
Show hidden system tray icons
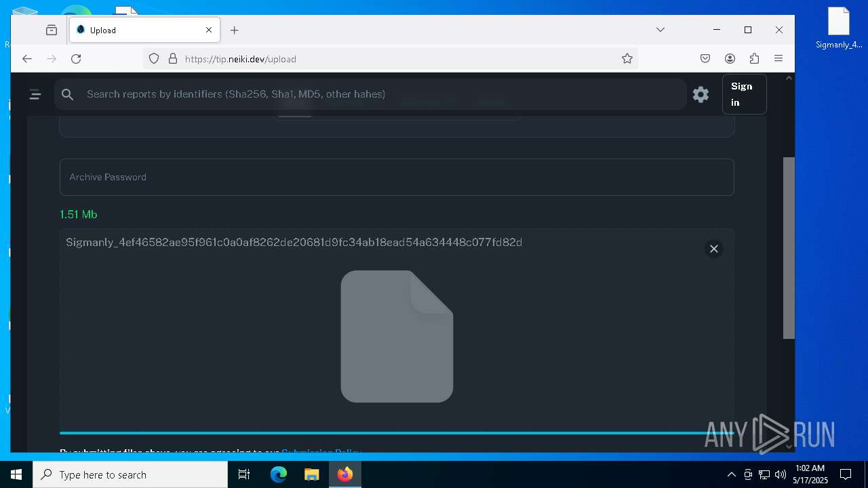[731, 474]
